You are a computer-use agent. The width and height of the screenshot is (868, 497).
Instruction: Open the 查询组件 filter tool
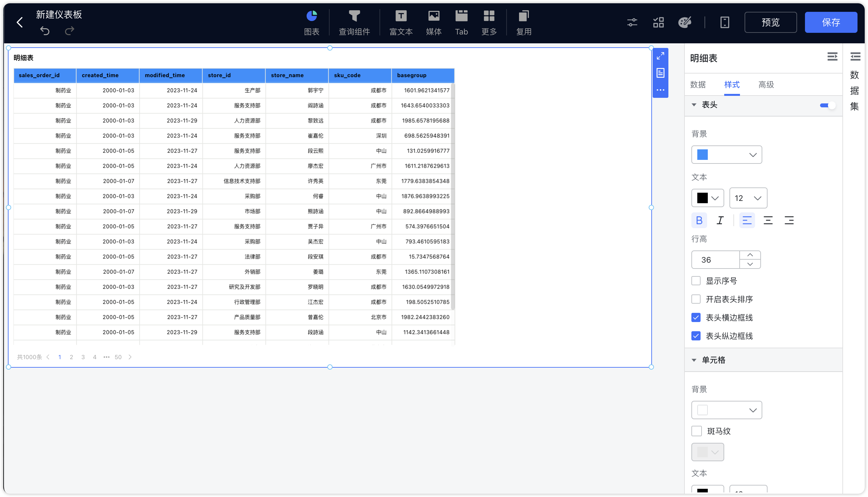[x=354, y=23]
